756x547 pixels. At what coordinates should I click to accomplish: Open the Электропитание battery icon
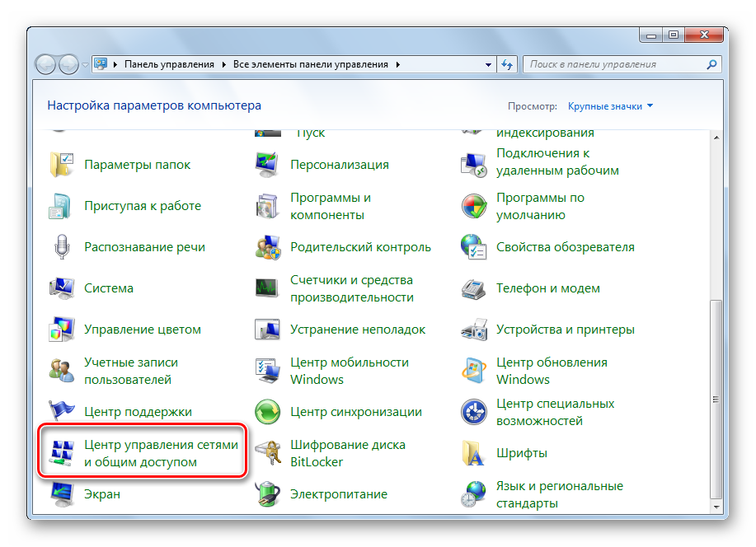coord(269,493)
